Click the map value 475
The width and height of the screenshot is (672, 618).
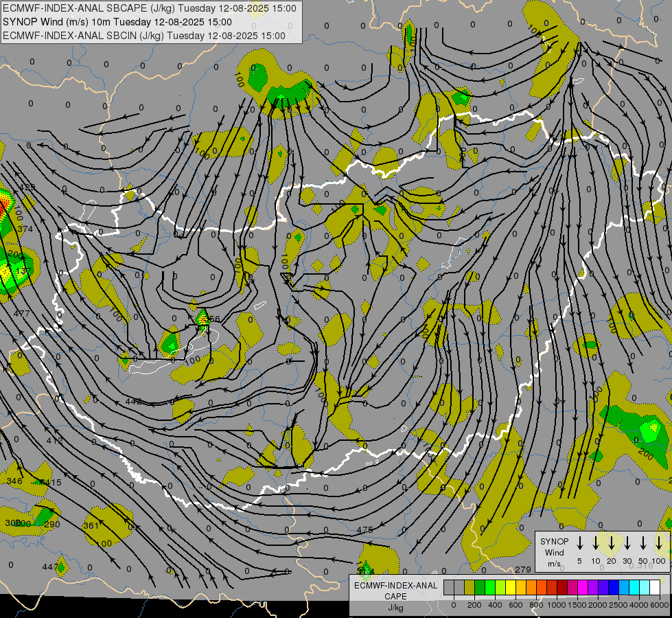pos(364,530)
